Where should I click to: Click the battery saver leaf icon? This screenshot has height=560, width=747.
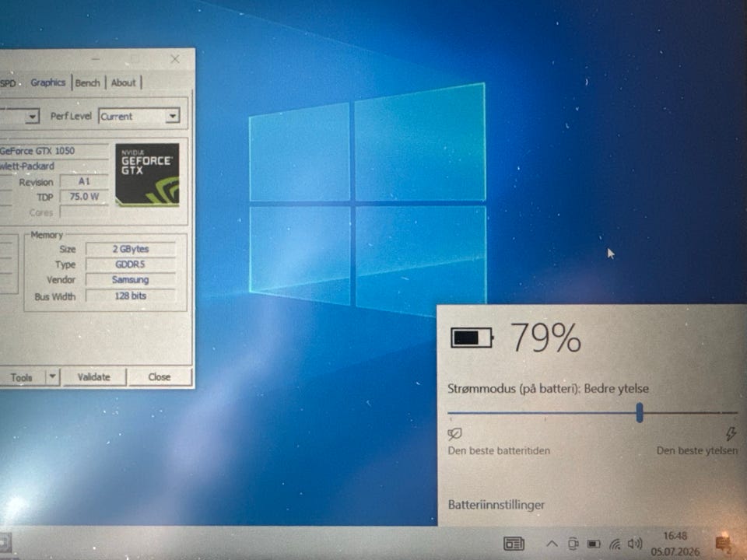pos(454,434)
